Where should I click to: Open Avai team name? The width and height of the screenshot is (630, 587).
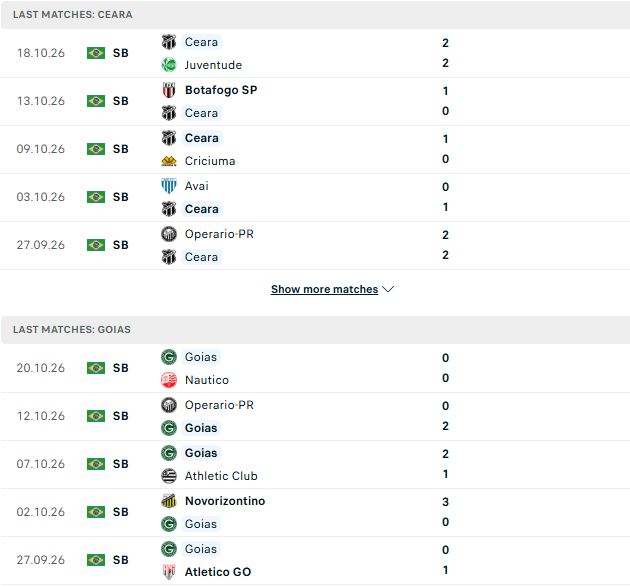(196, 186)
